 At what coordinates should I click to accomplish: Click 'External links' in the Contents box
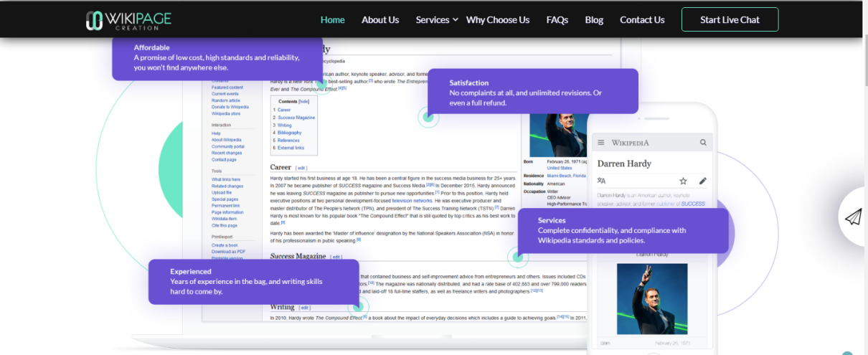291,148
